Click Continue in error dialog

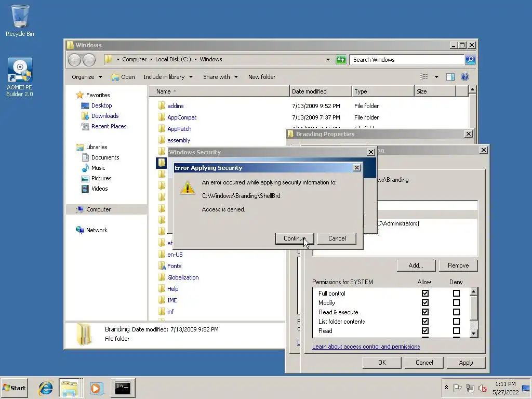pos(295,238)
